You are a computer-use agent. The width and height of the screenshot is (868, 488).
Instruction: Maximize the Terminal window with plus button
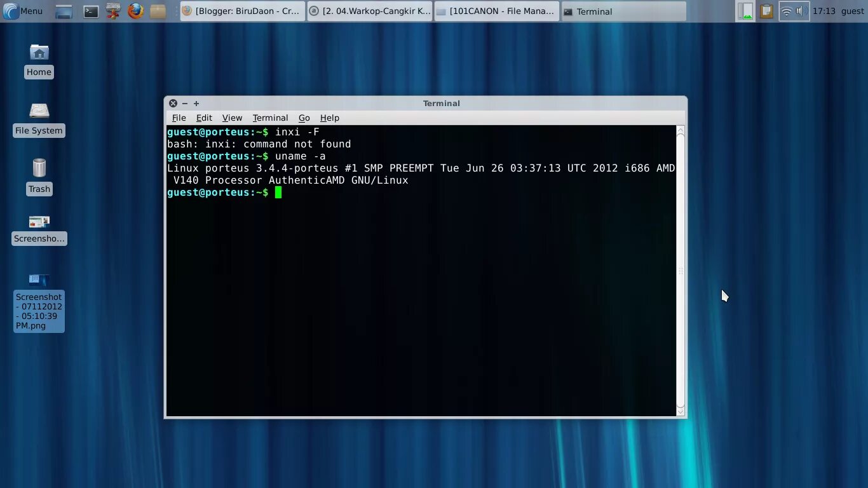(196, 104)
